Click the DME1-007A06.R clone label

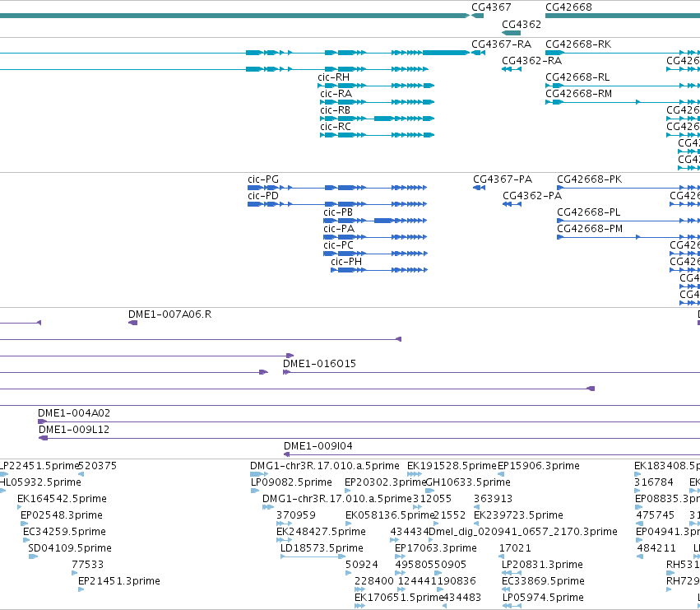(x=169, y=314)
